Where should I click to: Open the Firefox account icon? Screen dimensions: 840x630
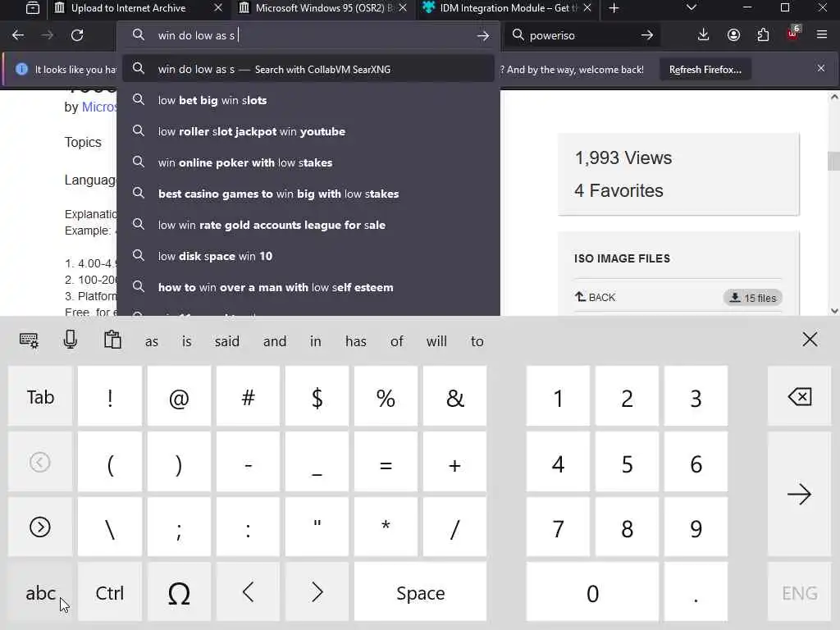tap(733, 35)
